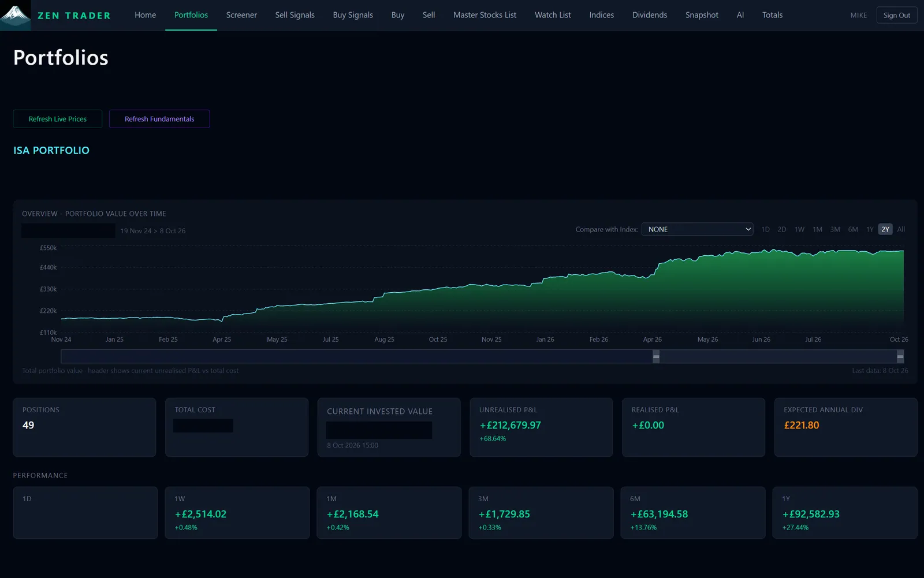Screen dimensions: 924x578
Task: Click the ISA PORTFOLIO heading
Action: tap(51, 150)
